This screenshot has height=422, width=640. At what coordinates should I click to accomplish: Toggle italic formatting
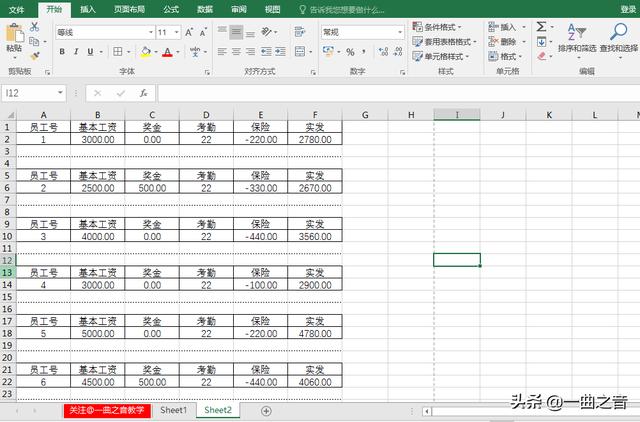[76, 52]
